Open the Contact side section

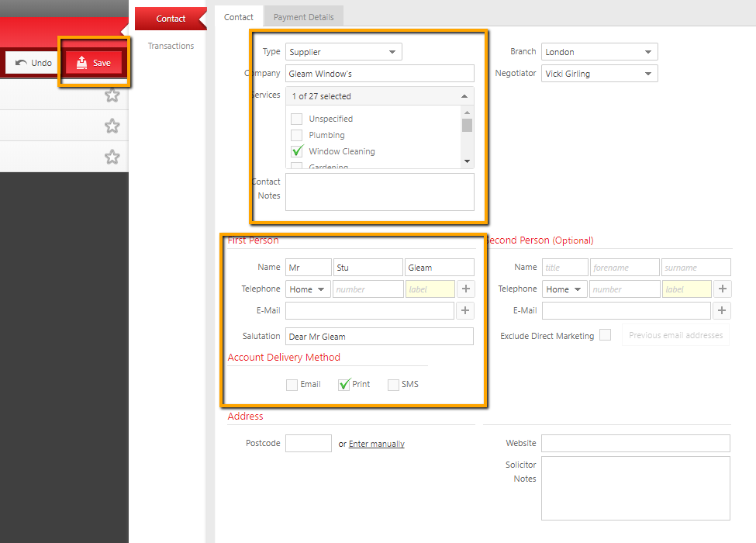[171, 19]
